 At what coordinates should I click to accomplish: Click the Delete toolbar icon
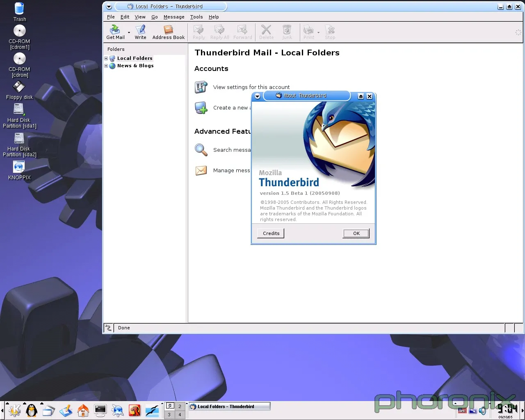(267, 32)
